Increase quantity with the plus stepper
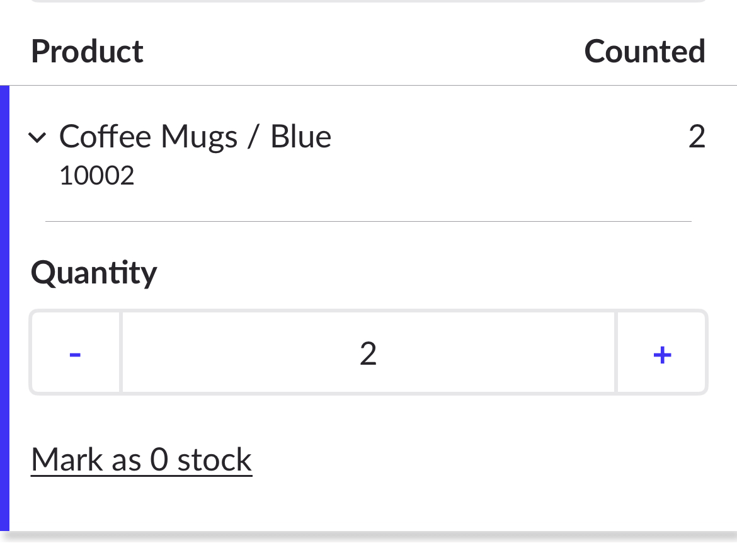 pyautogui.click(x=661, y=353)
